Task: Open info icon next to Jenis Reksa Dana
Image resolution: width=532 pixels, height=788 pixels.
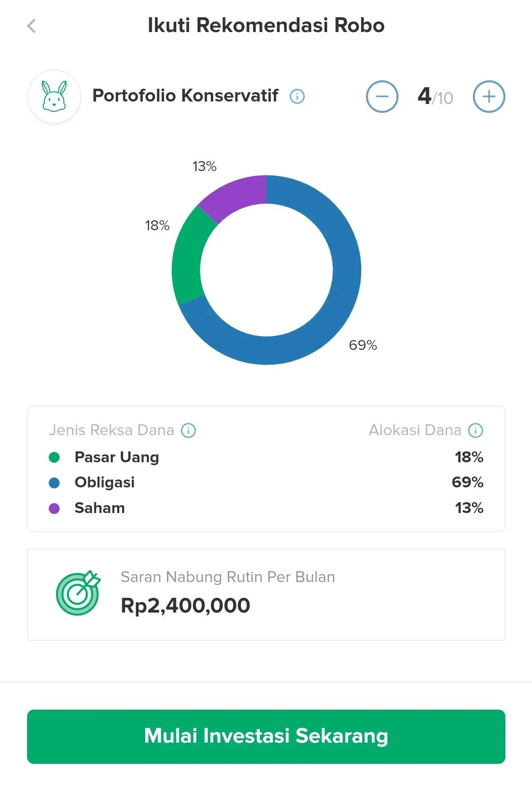Action: tap(189, 430)
